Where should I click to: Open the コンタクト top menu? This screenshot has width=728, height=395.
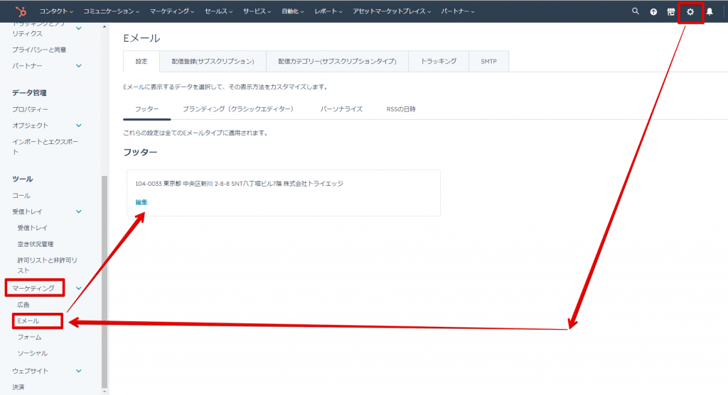point(56,11)
